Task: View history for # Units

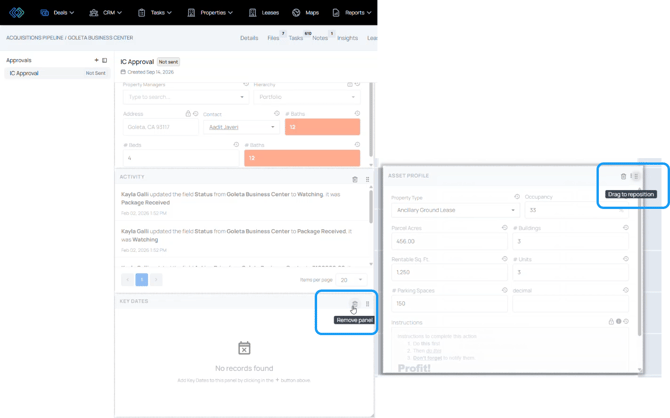Action: click(626, 259)
